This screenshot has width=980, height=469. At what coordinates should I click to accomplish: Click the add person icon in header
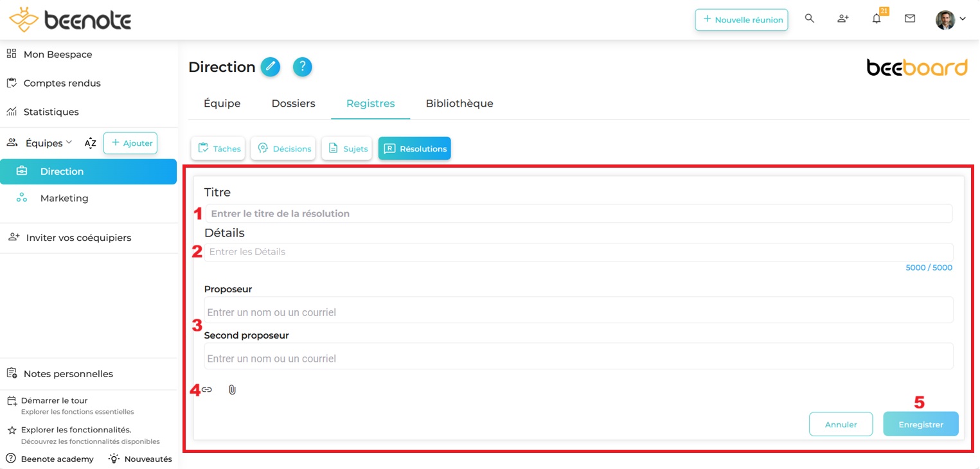click(843, 19)
